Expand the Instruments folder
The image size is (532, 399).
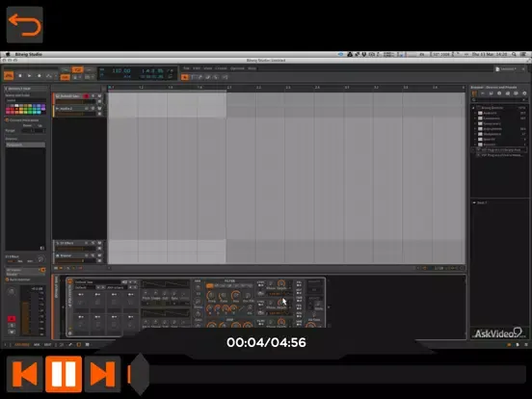[x=475, y=129]
